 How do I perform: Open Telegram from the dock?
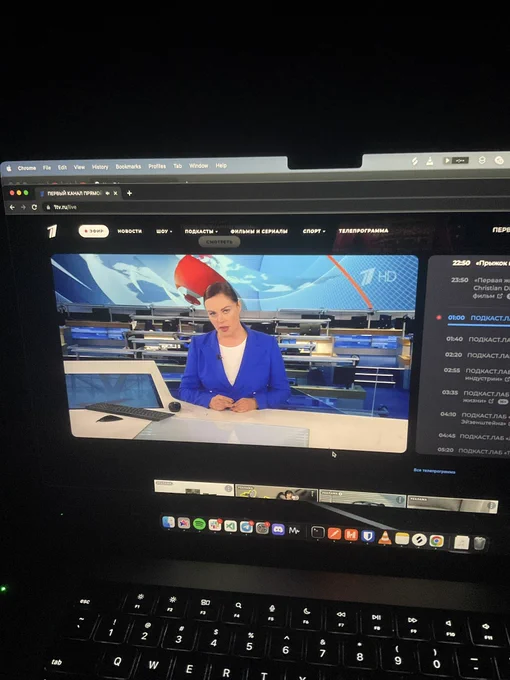246,526
